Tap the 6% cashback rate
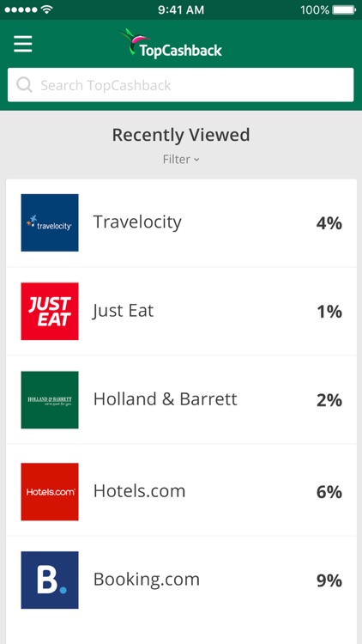Image resolution: width=362 pixels, height=644 pixels. coord(329,492)
